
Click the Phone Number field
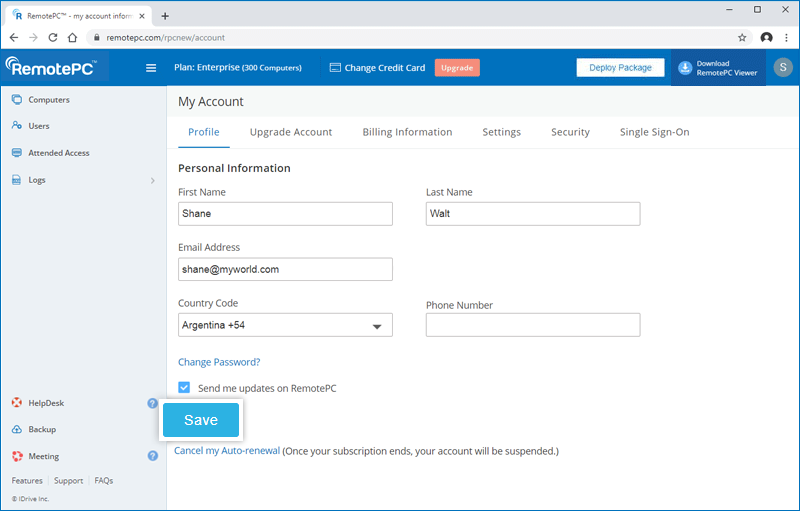point(533,325)
